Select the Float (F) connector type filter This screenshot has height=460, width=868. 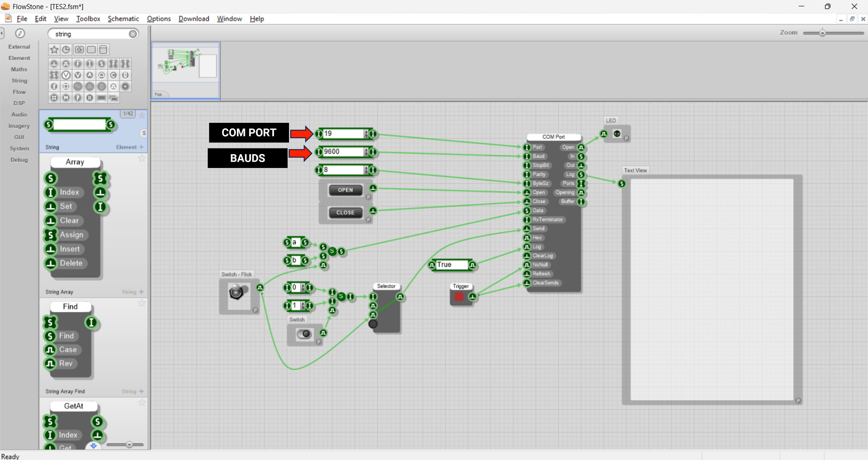[x=78, y=64]
